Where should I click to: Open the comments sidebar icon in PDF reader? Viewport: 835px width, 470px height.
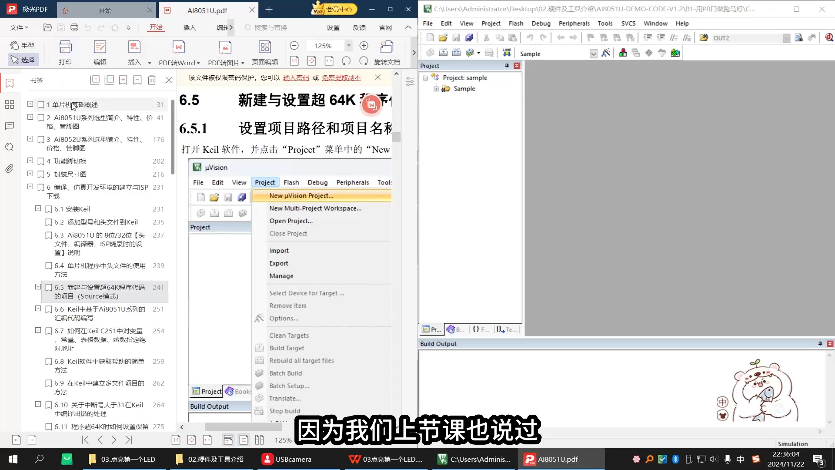pyautogui.click(x=9, y=126)
